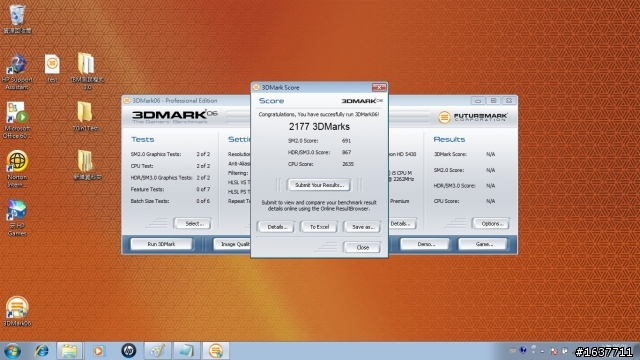The image size is (640, 360).
Task: Open the 70in1Test folder icon
Action: tap(85, 117)
